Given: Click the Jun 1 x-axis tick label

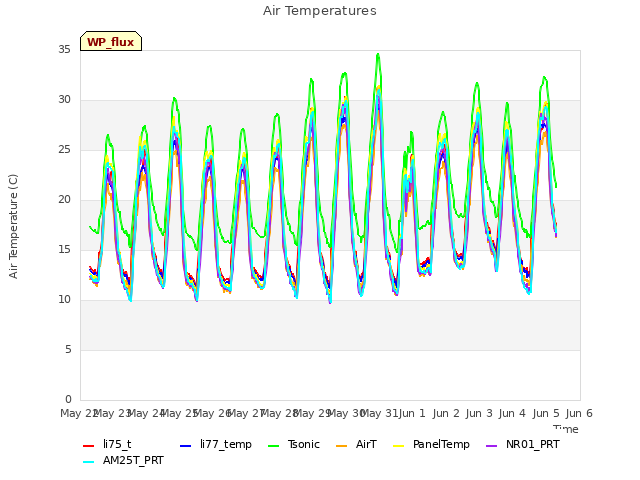Looking at the screenshot, I should tap(412, 413).
